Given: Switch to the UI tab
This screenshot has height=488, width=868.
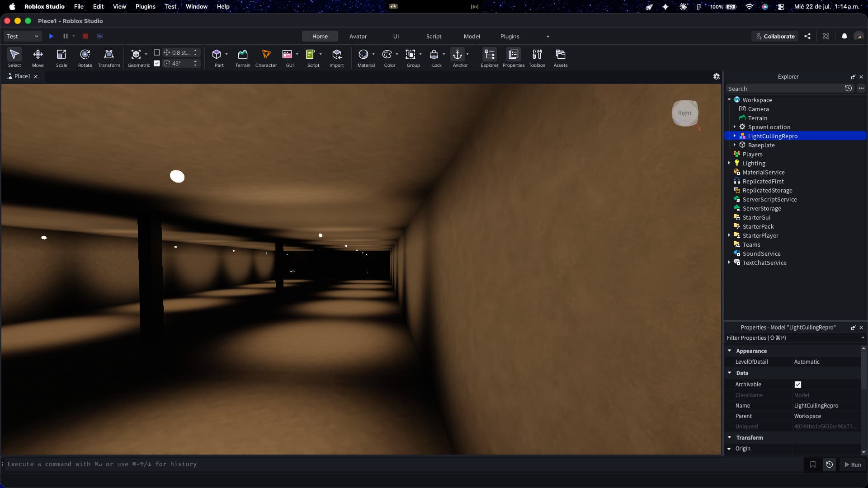Looking at the screenshot, I should pos(396,36).
